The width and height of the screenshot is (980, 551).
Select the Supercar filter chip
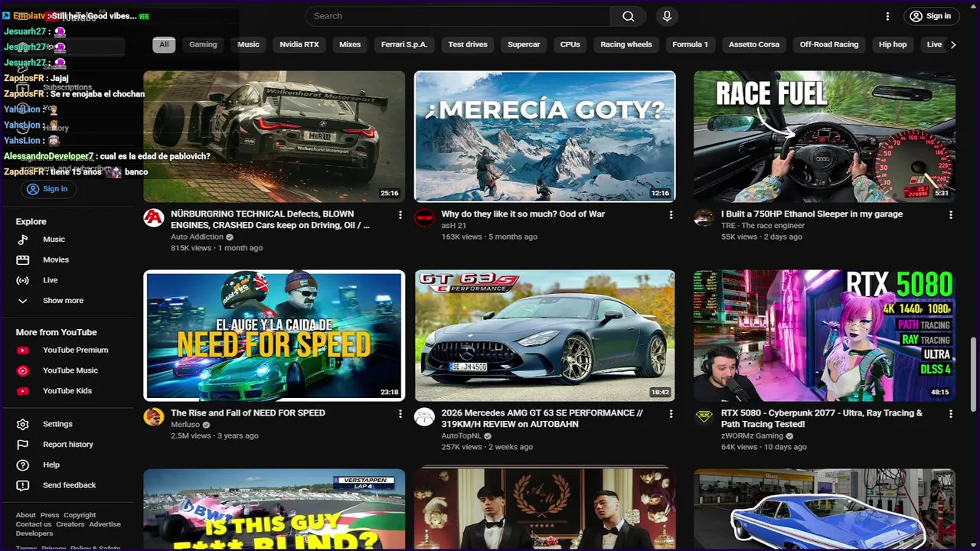[524, 44]
